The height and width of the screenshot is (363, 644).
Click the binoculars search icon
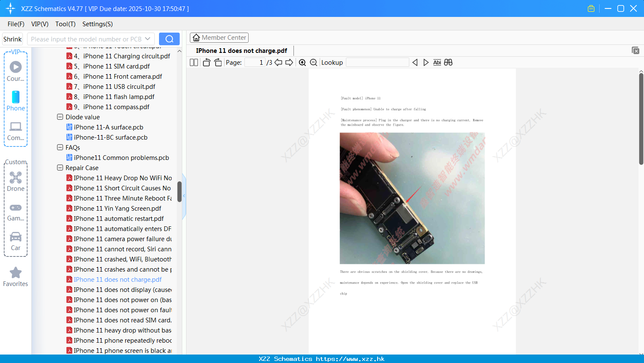(448, 62)
